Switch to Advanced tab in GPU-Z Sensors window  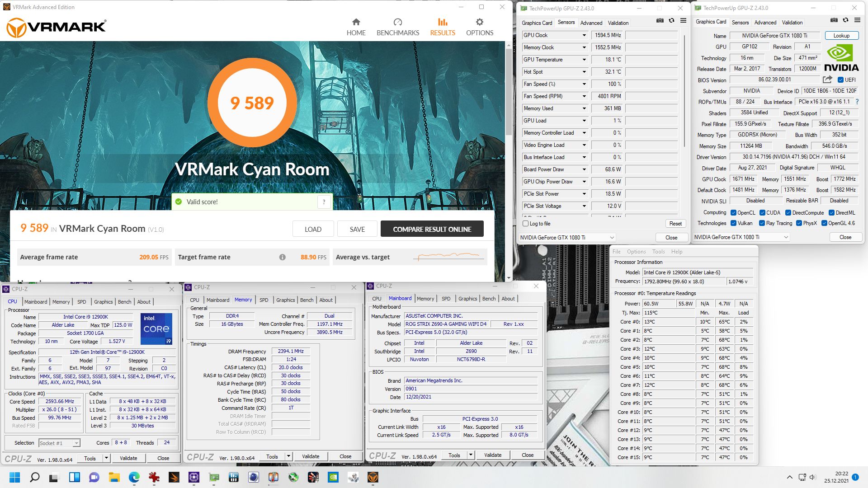(x=591, y=23)
